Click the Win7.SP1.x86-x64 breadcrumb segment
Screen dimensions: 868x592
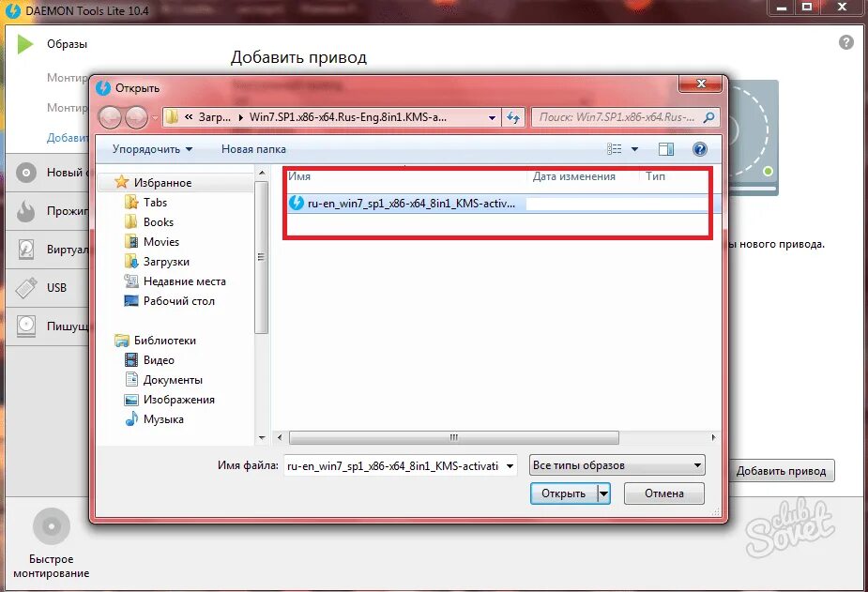347,117
